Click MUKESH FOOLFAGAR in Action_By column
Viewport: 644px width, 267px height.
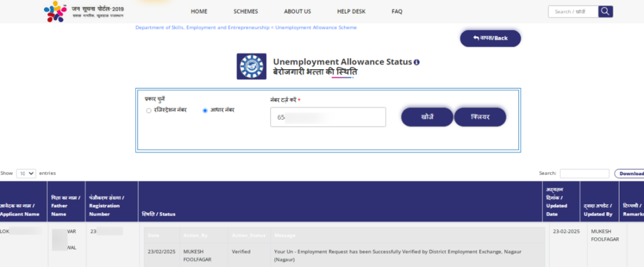[x=197, y=256]
